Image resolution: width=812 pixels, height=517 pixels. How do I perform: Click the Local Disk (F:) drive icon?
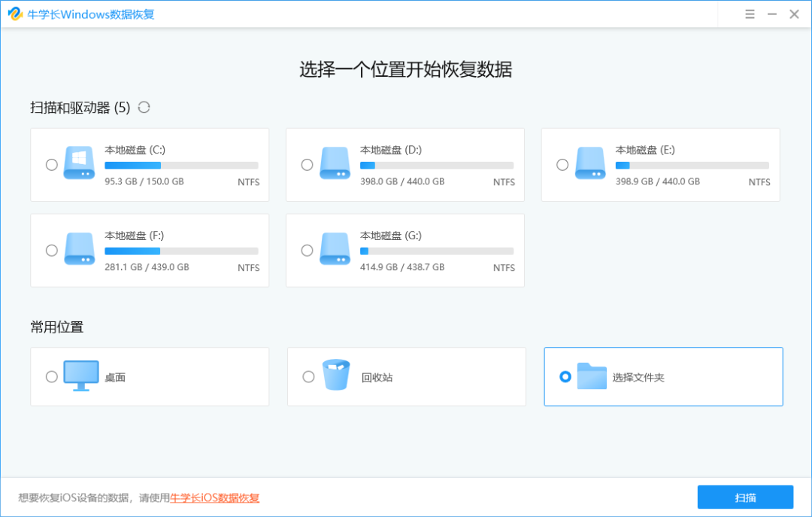point(79,249)
